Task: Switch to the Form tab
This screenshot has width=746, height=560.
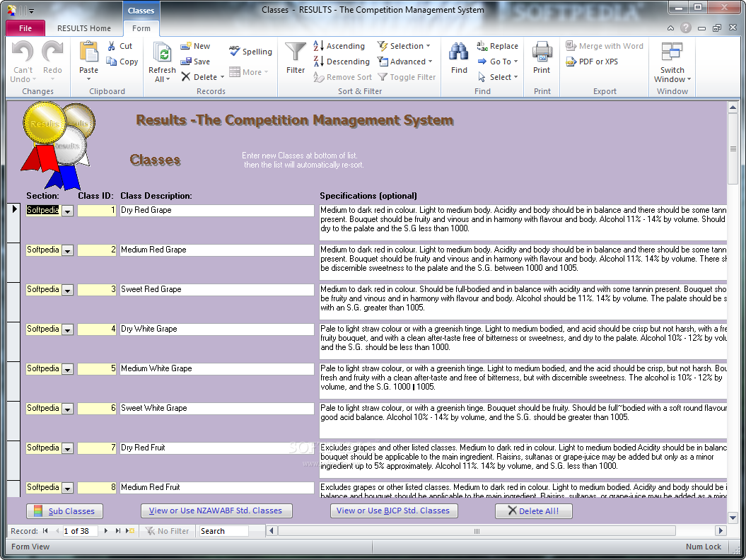Action: pyautogui.click(x=141, y=28)
